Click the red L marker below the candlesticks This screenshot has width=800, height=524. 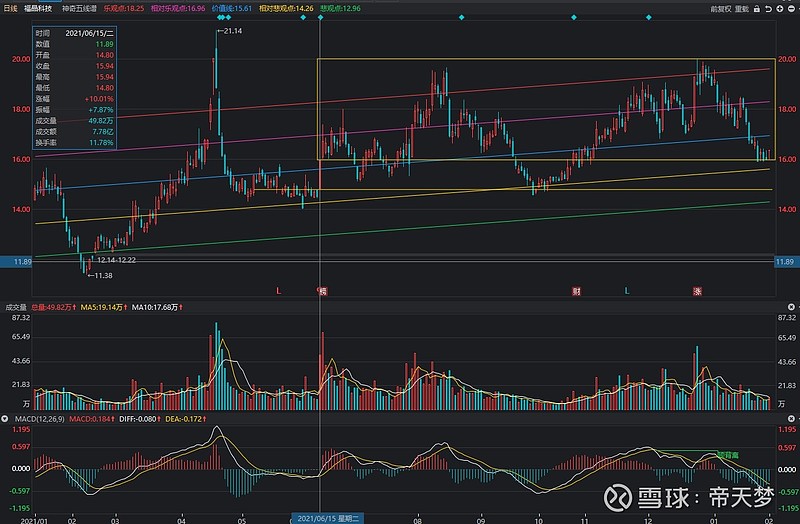click(279, 291)
